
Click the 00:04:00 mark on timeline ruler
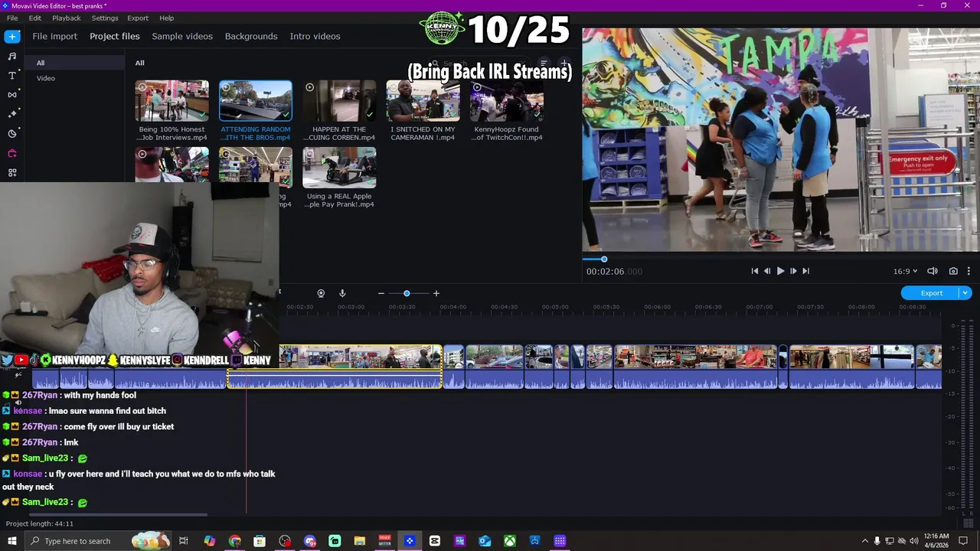click(452, 307)
